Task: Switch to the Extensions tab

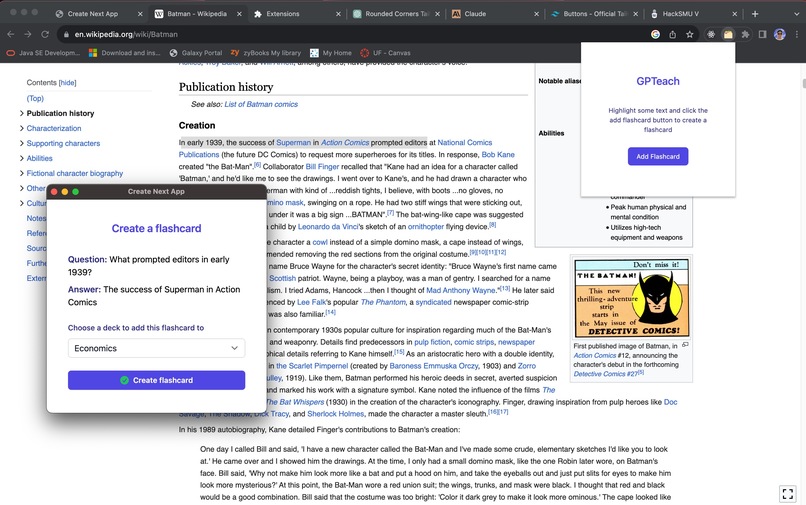Action: [x=283, y=14]
